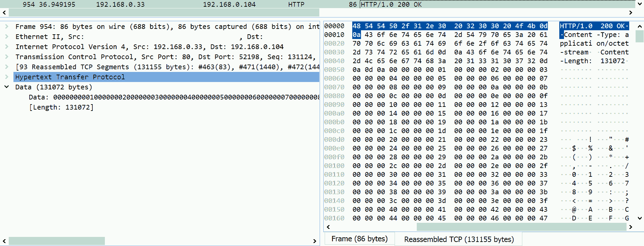The image size is (644, 246).
Task: Click hex pane horizontal scroll-left arrow
Action: tap(328, 227)
